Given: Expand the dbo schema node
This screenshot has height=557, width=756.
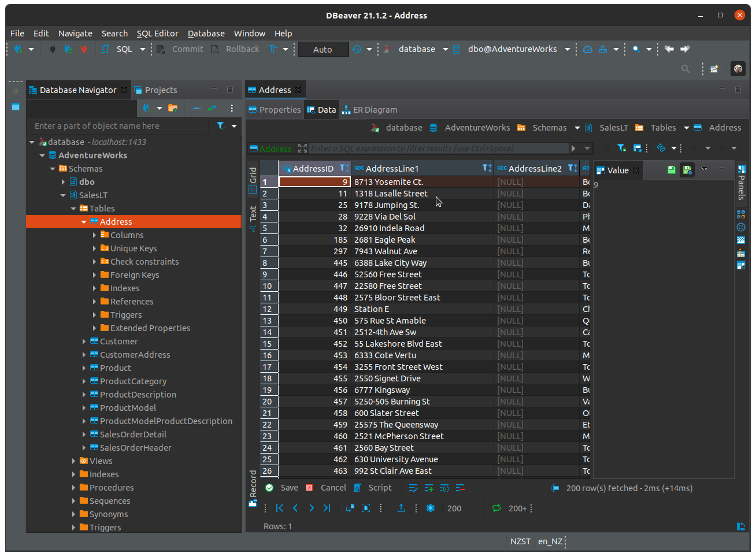Looking at the screenshot, I should point(63,182).
